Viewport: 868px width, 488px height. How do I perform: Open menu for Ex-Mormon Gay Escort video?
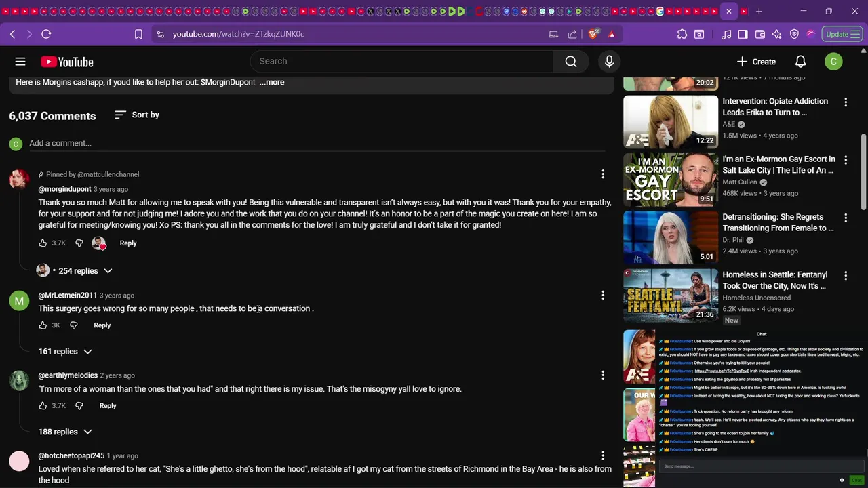pyautogui.click(x=846, y=160)
